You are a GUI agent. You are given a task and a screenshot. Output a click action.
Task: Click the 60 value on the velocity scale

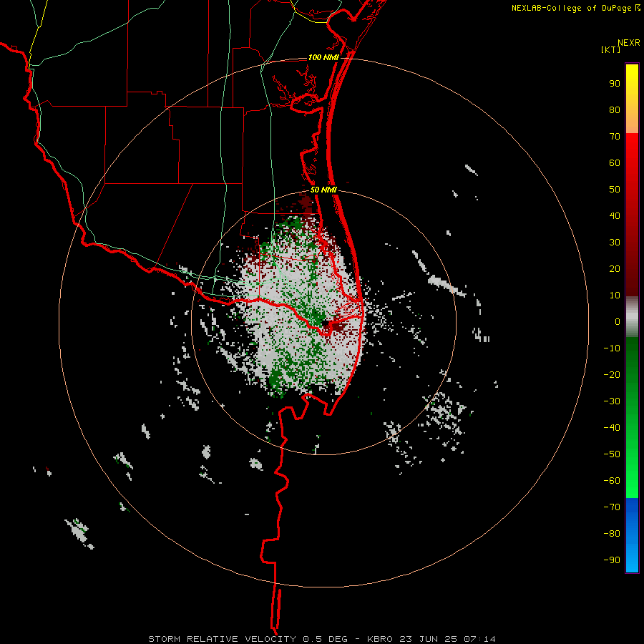(615, 163)
